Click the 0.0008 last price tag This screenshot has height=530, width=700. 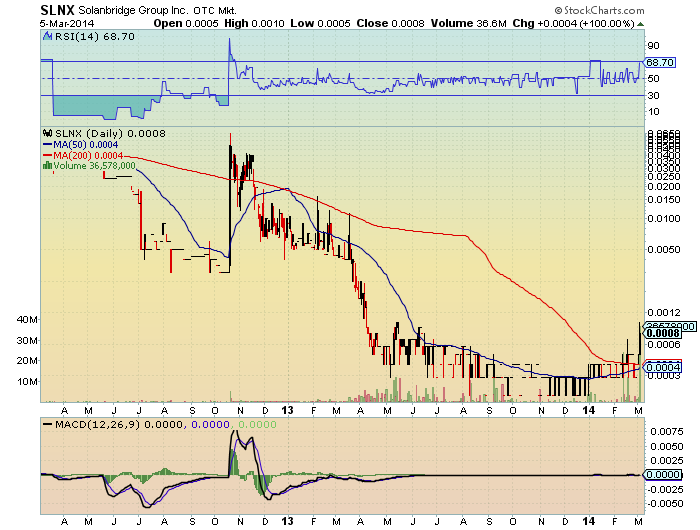pos(663,333)
